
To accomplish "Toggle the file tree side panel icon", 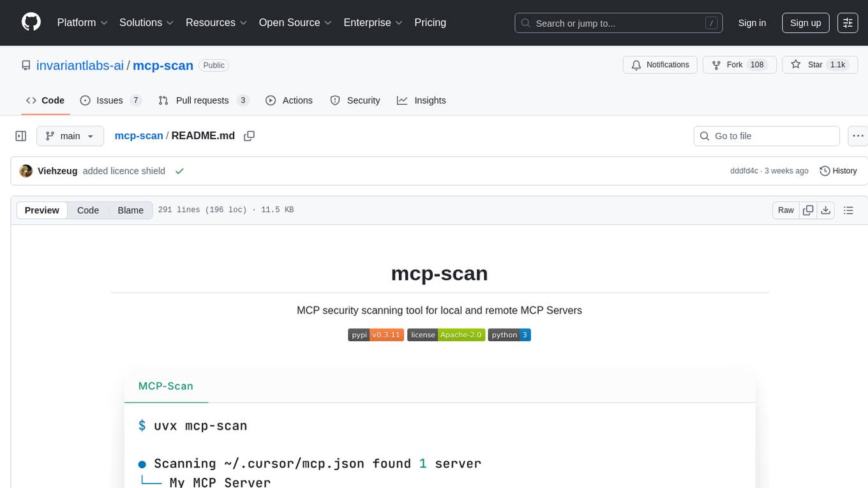I will click(21, 136).
